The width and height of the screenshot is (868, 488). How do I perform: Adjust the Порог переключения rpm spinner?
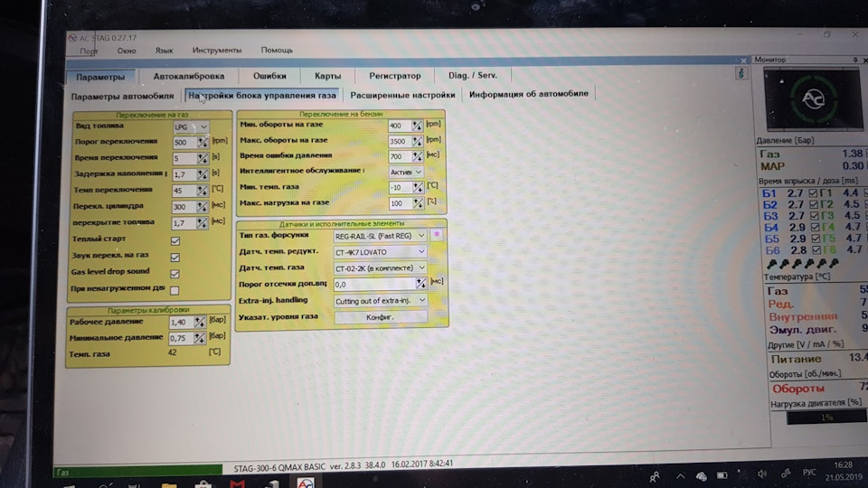tap(203, 142)
